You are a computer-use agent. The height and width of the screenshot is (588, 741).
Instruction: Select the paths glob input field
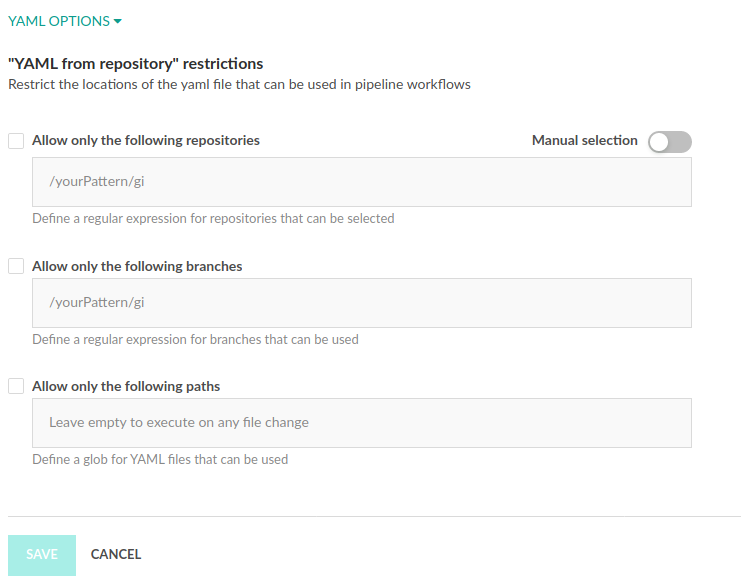(361, 423)
